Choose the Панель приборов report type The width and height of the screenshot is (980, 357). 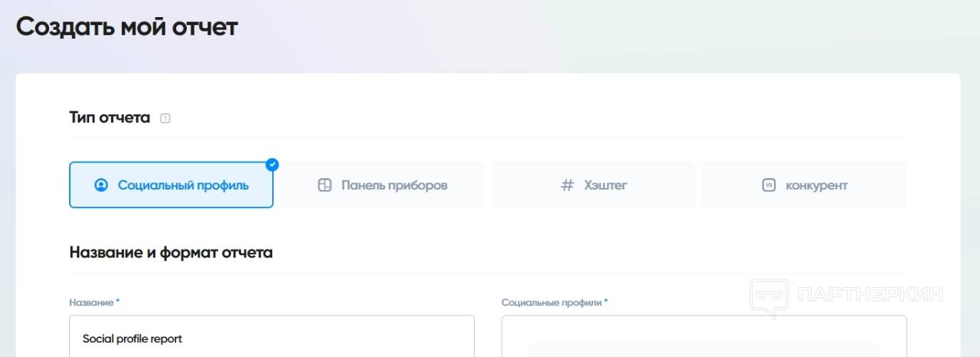pos(382,185)
